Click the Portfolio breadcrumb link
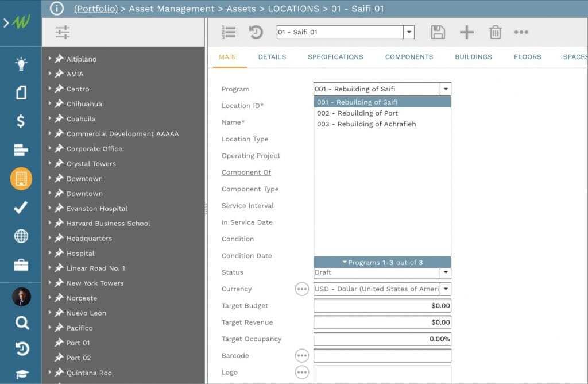Screen dimensions: 588x384 coord(95,9)
